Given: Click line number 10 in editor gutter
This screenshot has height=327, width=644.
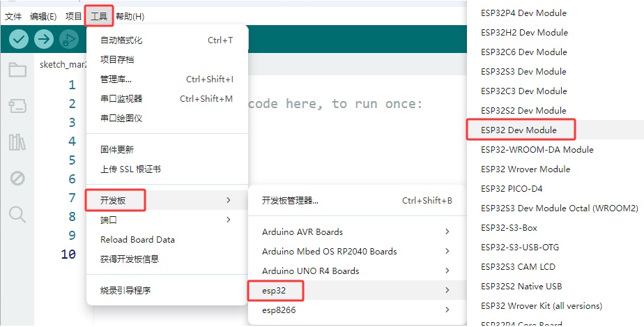Looking at the screenshot, I should [68, 254].
